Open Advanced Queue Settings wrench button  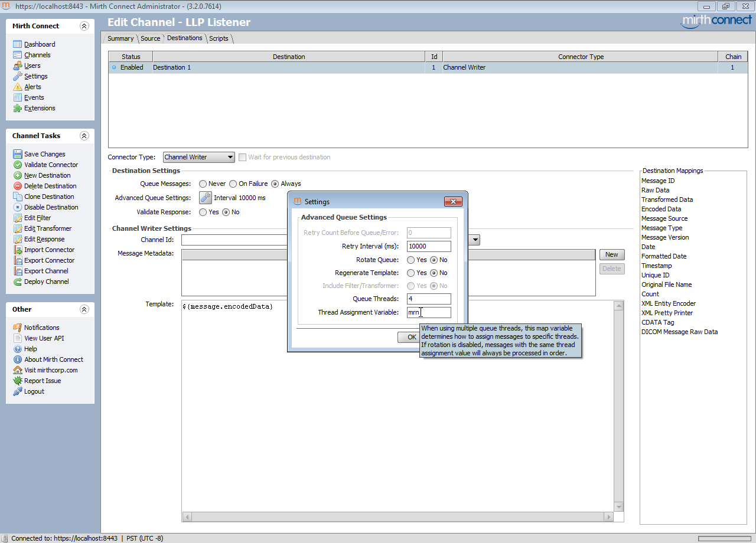(205, 198)
